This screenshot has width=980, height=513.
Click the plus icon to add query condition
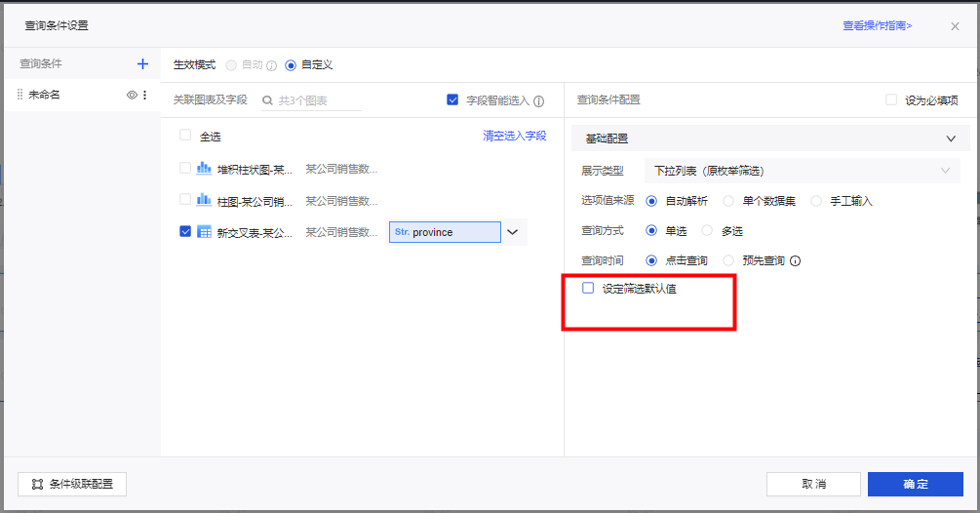[x=142, y=64]
